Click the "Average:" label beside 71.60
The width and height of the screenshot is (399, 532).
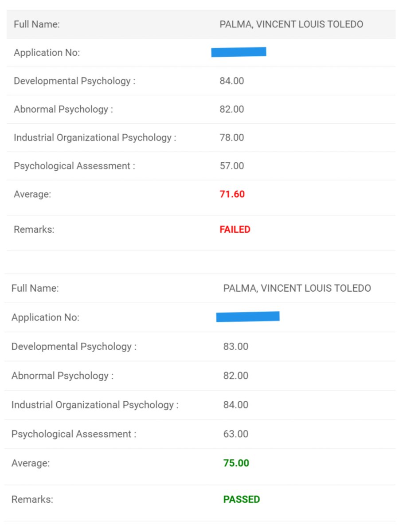click(x=32, y=195)
